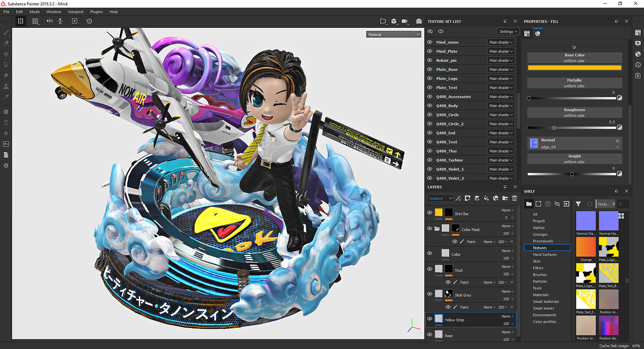Screen dimensions: 644x349
Task: Click the add mask icon in Layers toolbar
Action: pyautogui.click(x=467, y=198)
